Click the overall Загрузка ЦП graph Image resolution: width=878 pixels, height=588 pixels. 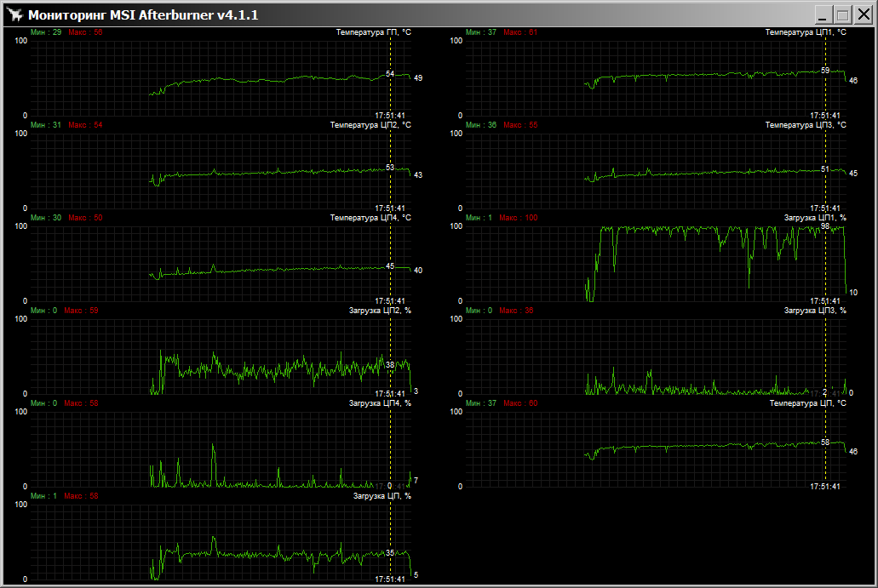(221, 543)
